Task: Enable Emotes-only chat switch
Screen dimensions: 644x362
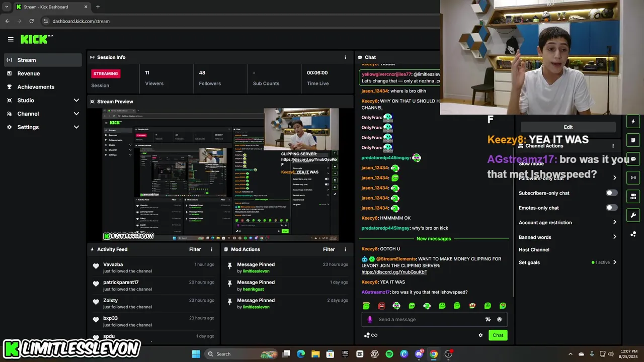Action: [611, 208]
